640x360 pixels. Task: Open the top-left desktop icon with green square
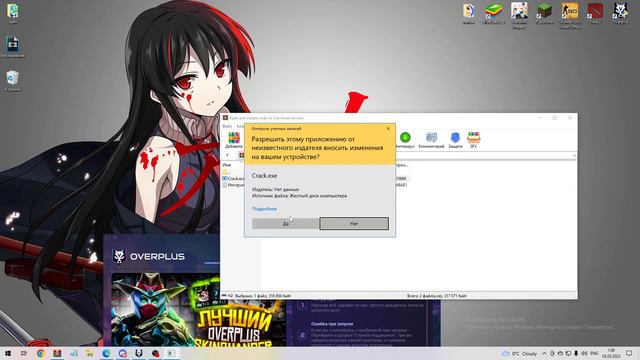[12, 13]
